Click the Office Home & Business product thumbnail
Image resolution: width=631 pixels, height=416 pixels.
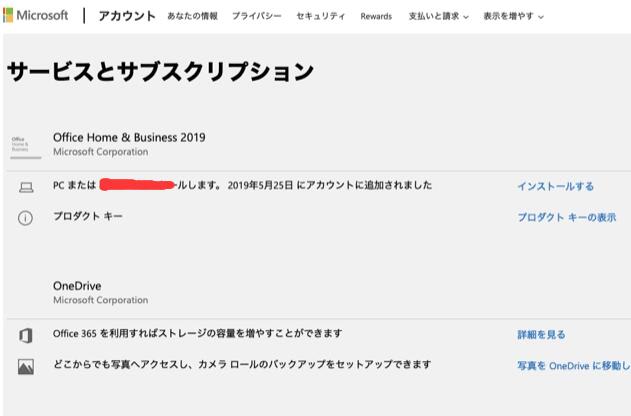click(x=25, y=145)
